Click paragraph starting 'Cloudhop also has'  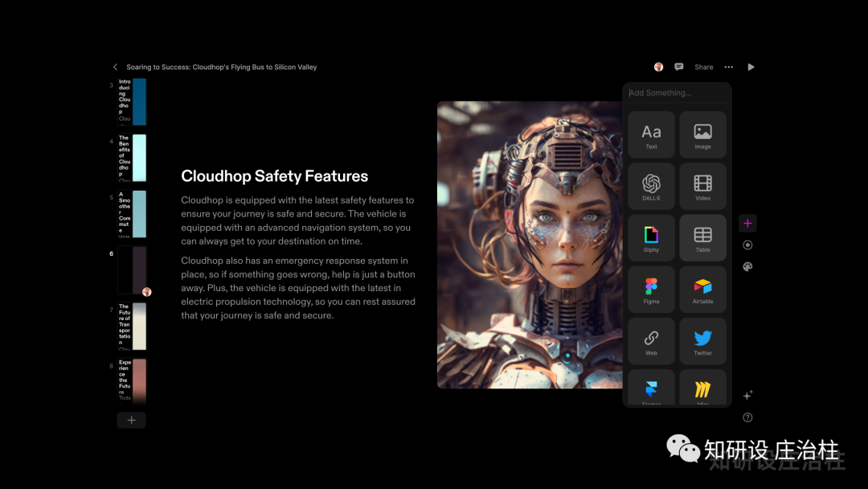pos(298,288)
